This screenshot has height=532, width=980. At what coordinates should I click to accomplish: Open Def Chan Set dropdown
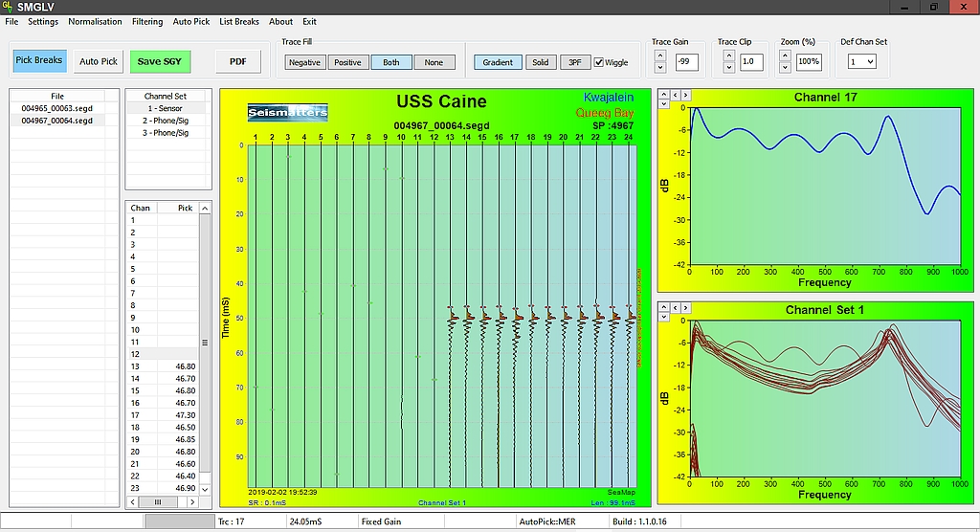click(862, 61)
